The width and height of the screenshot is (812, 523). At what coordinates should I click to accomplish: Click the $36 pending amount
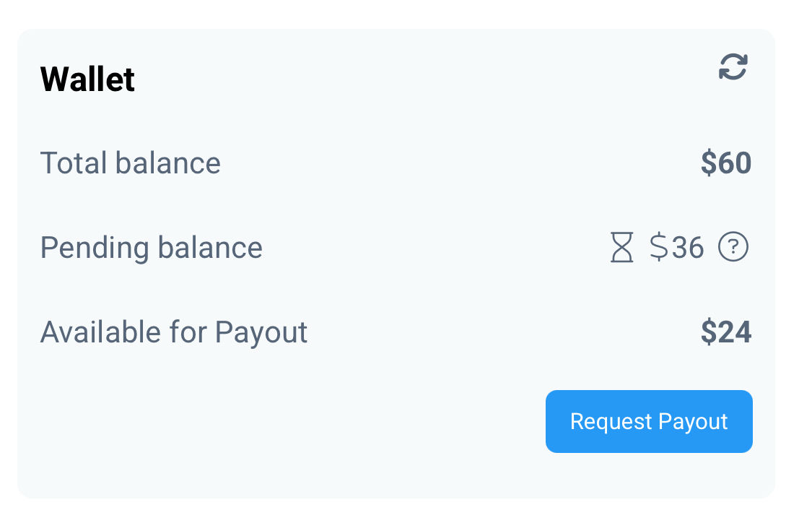[x=676, y=248]
